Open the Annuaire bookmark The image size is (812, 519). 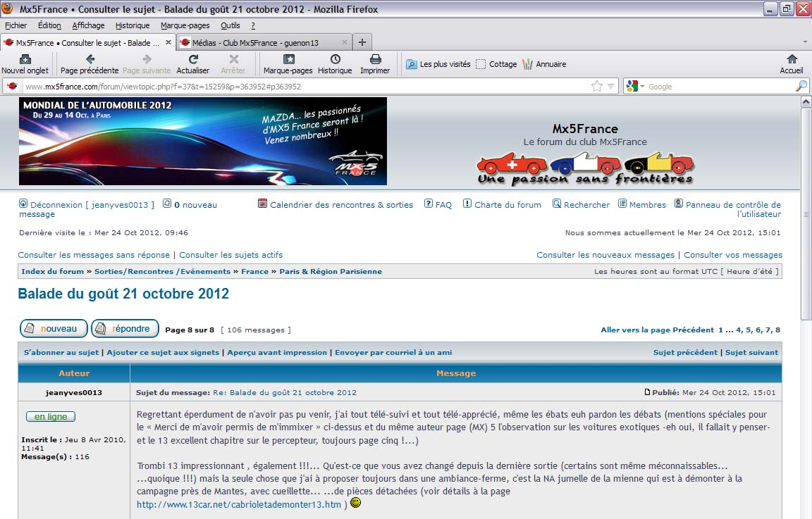544,64
